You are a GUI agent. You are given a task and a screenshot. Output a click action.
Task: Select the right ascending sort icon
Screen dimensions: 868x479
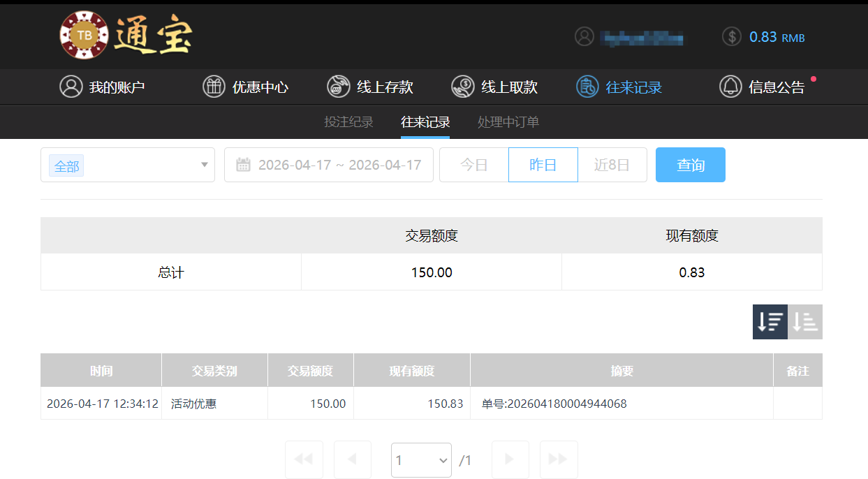click(804, 321)
